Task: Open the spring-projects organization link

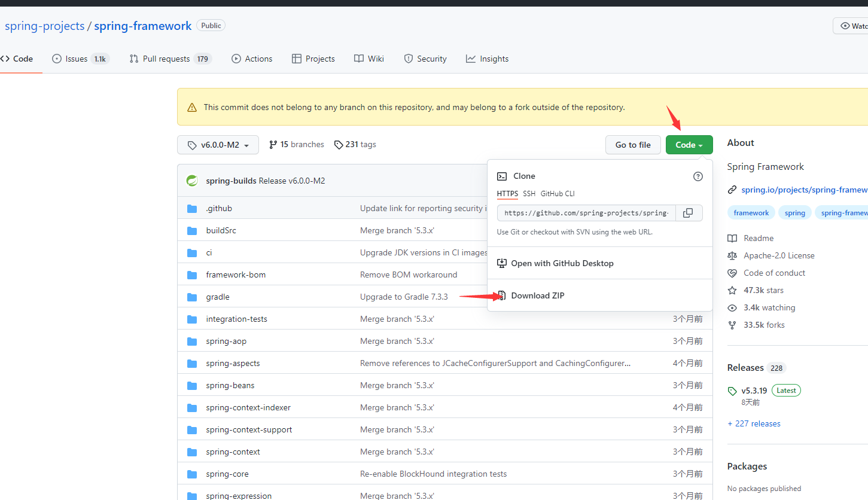Action: pyautogui.click(x=44, y=26)
